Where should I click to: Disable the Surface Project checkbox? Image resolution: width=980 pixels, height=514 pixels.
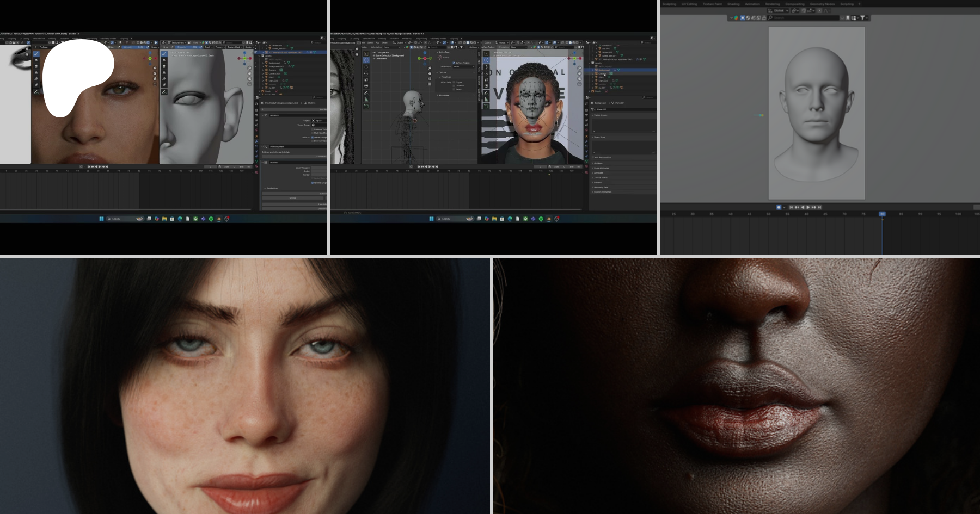pos(454,63)
